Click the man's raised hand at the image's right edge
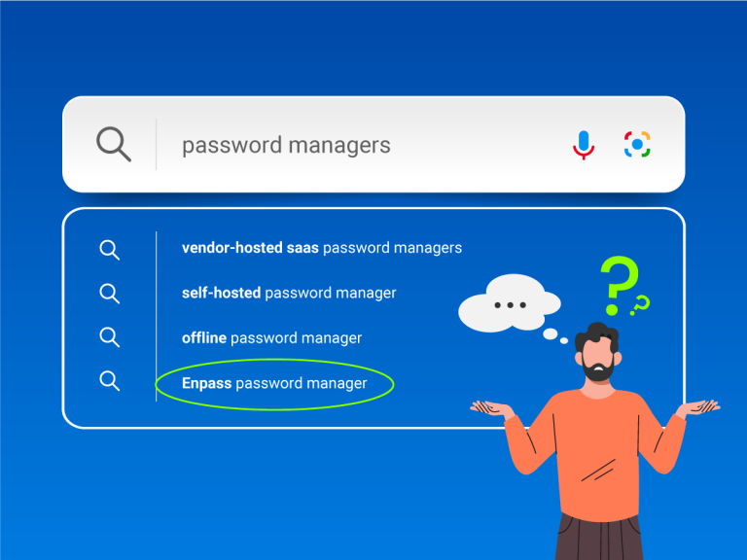Screen dimensions: 747x560 coord(699,408)
